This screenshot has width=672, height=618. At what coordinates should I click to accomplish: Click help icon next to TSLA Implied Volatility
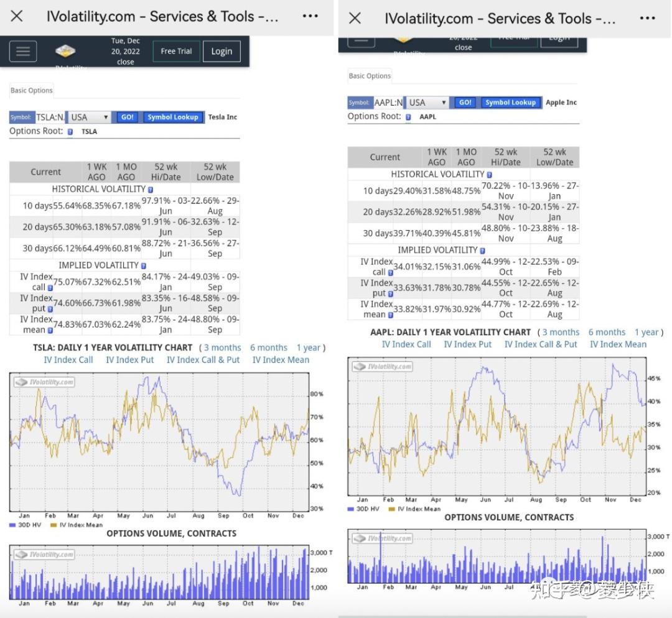(144, 266)
